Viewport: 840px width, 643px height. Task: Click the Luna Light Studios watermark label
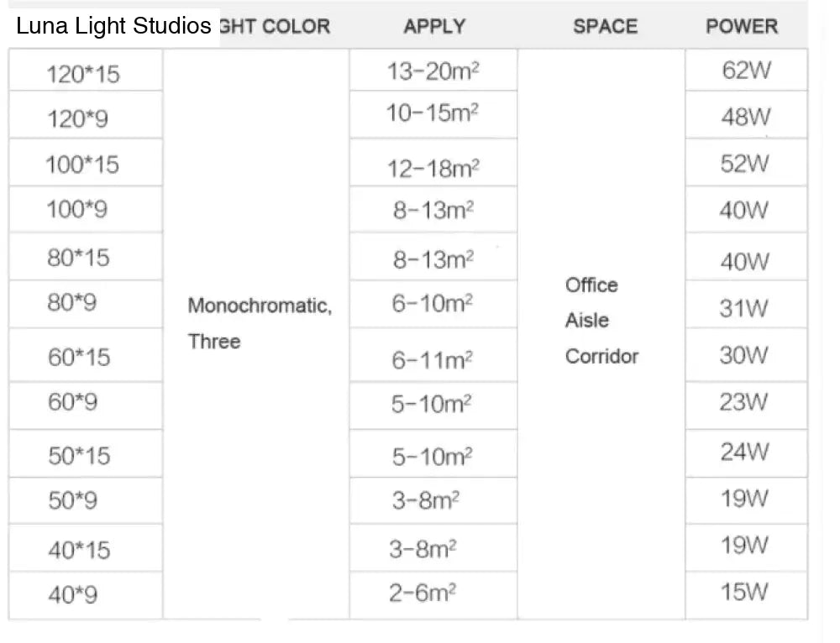(113, 26)
